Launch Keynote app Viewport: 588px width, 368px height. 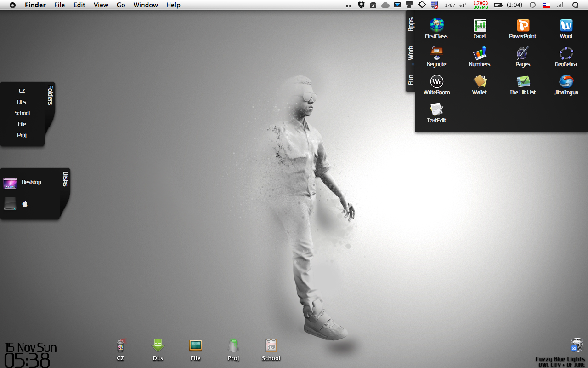click(x=436, y=57)
